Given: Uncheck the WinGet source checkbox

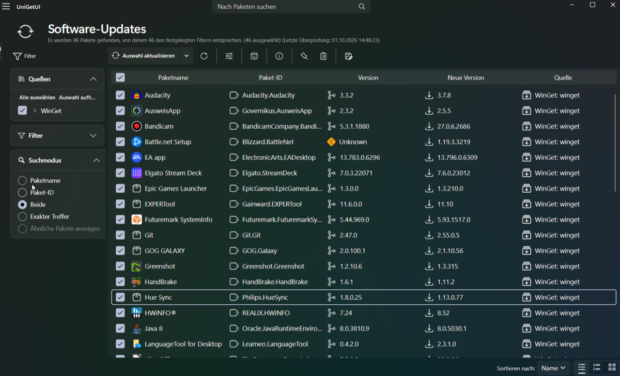Looking at the screenshot, I should click(23, 111).
